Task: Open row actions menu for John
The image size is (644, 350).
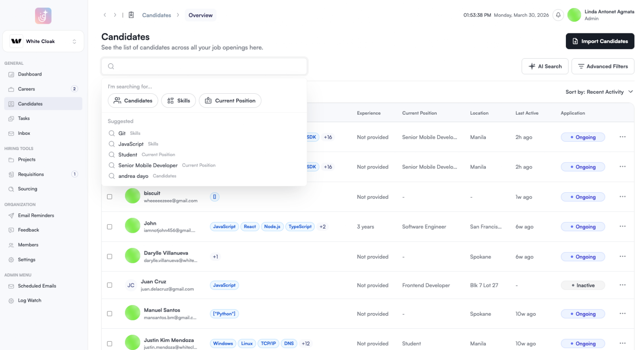Action: [x=622, y=226]
